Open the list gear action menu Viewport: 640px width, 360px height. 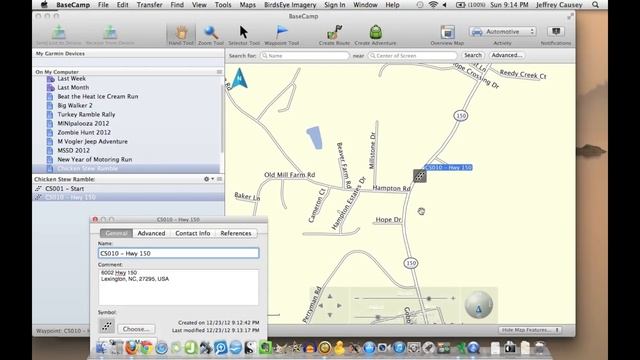pyautogui.click(x=208, y=179)
